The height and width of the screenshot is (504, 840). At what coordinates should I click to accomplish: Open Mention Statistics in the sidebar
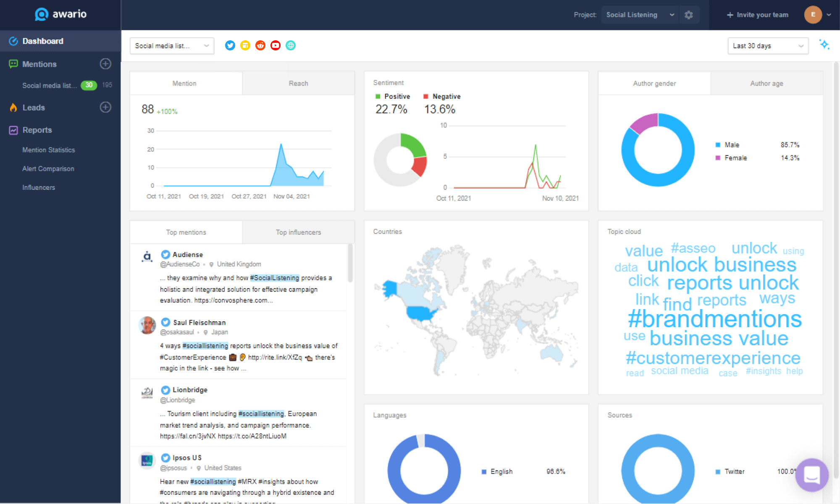[48, 150]
